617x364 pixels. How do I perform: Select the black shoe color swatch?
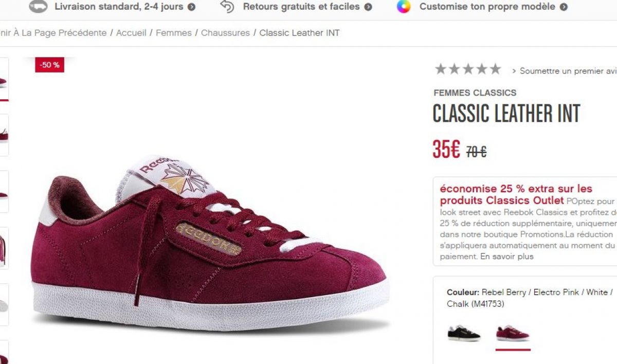click(464, 333)
